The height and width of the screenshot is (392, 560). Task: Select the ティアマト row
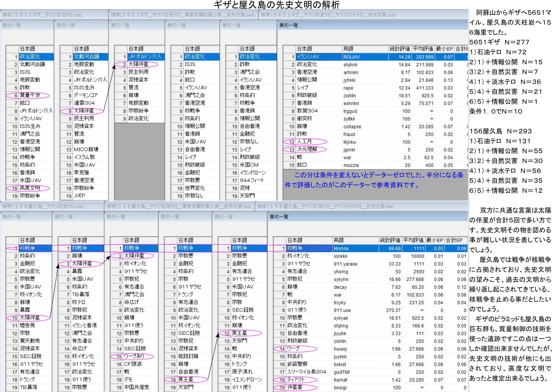[296, 380]
